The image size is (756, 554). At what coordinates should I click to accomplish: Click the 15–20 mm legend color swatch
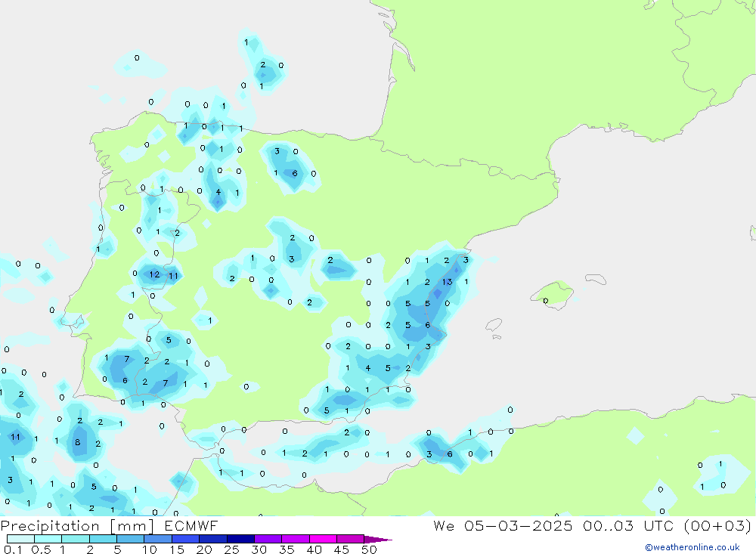(186, 539)
